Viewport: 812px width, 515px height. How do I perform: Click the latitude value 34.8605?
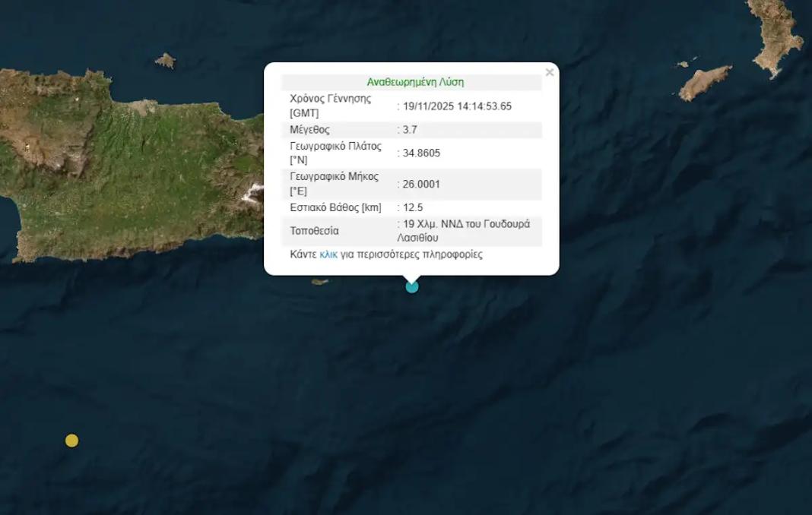coord(421,153)
